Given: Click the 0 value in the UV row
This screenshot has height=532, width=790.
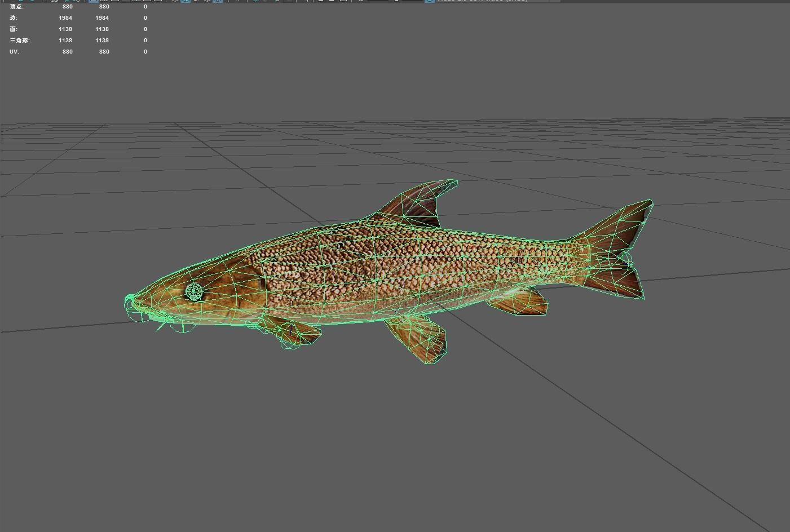Looking at the screenshot, I should [x=145, y=52].
